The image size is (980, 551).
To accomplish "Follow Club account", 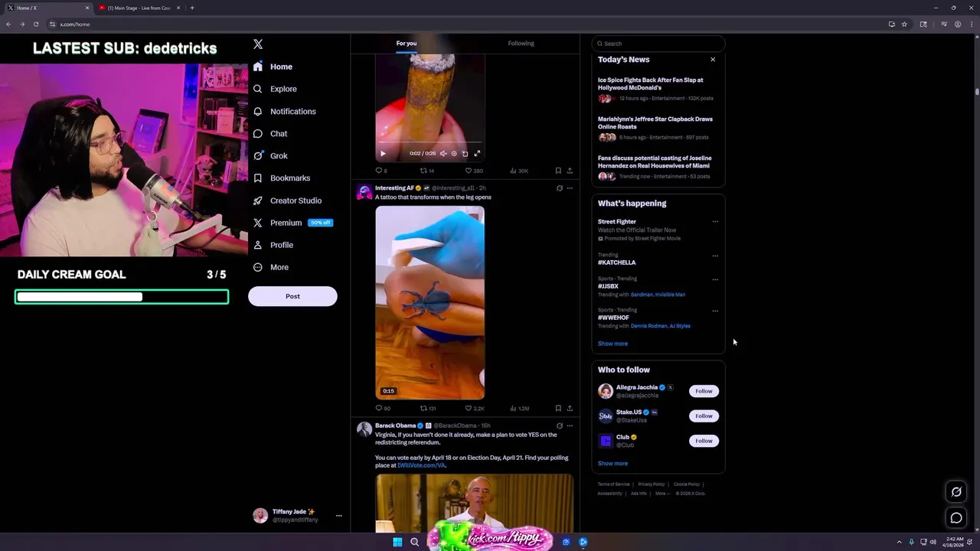I will (x=704, y=441).
